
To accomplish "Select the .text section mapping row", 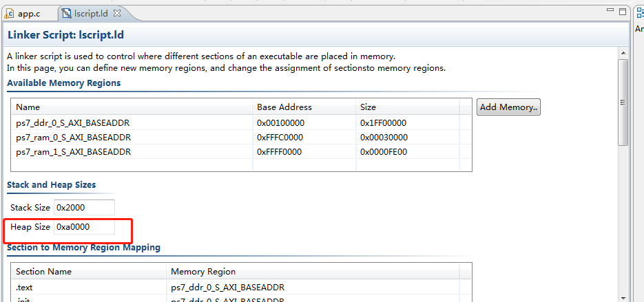I will (x=241, y=286).
